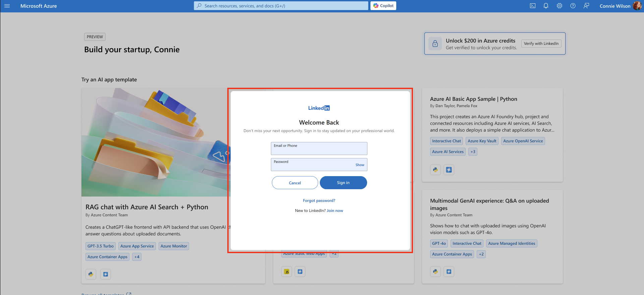
Task: Click the Microsoft Azure home title
Action: [x=39, y=6]
